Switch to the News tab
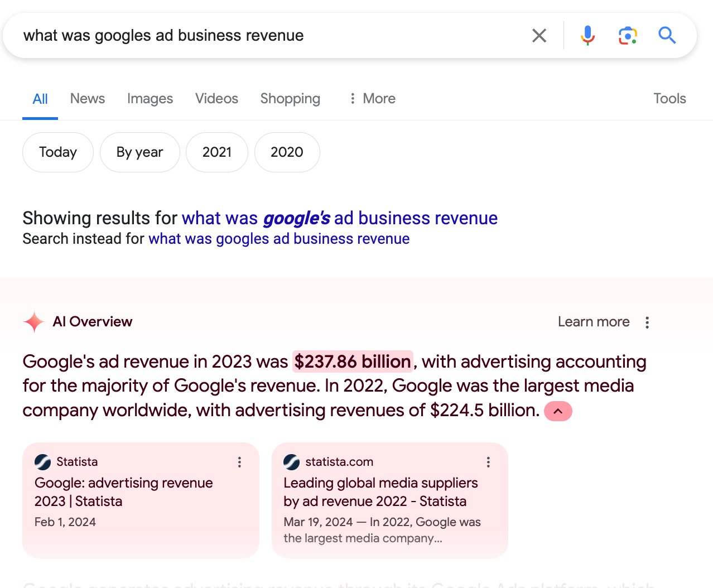 (x=88, y=99)
